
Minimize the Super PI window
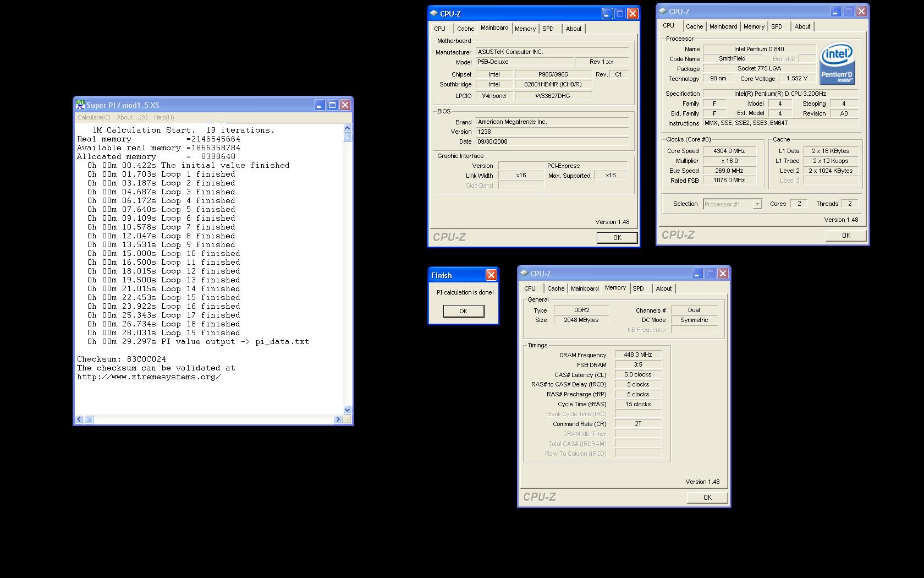(x=320, y=105)
